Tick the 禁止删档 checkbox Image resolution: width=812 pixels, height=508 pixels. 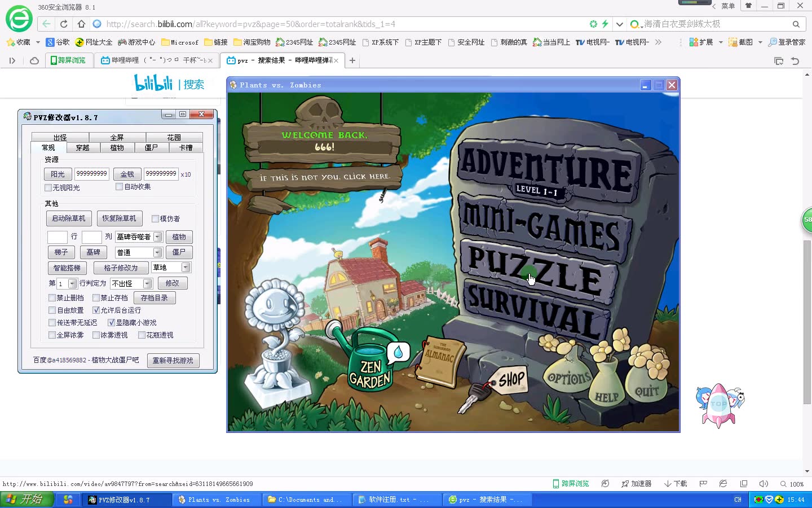point(52,297)
